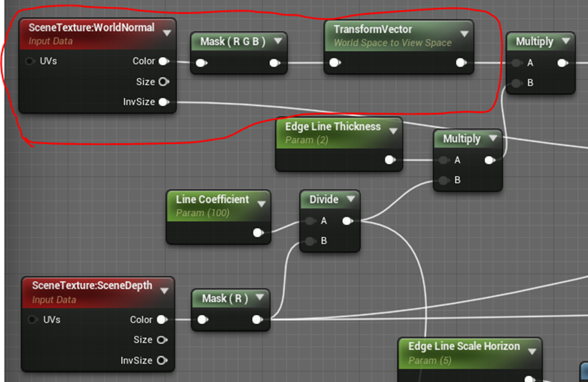This screenshot has height=382, width=588.
Task: Click 'Input Data' under SceneTexture:WorldNormal
Action: tap(50, 41)
